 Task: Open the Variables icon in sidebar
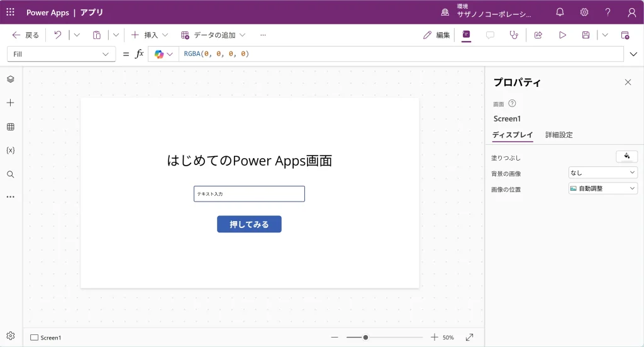(10, 151)
